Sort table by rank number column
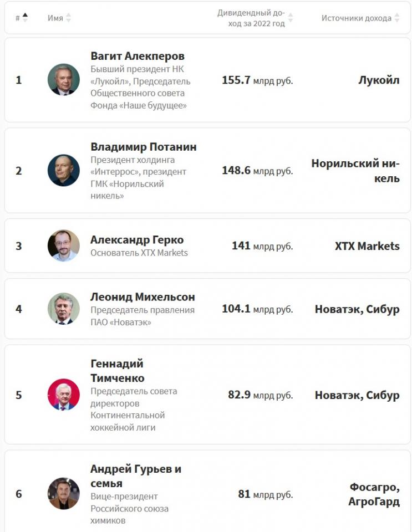The image size is (412, 532). point(25,18)
